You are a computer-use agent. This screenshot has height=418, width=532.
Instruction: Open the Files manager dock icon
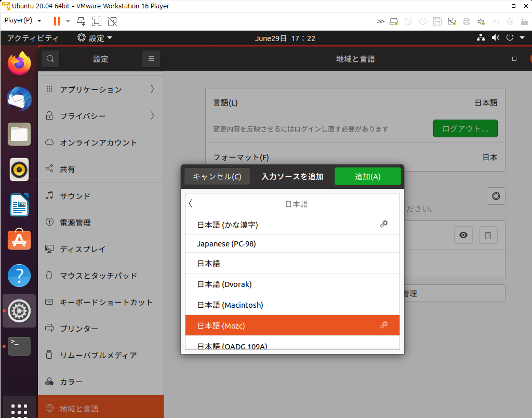pyautogui.click(x=19, y=134)
